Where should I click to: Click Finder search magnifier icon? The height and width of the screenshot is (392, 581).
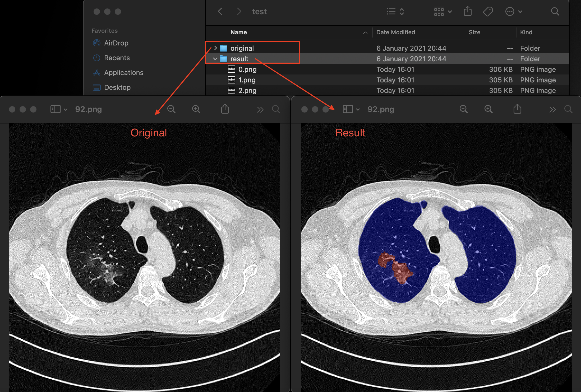point(555,11)
